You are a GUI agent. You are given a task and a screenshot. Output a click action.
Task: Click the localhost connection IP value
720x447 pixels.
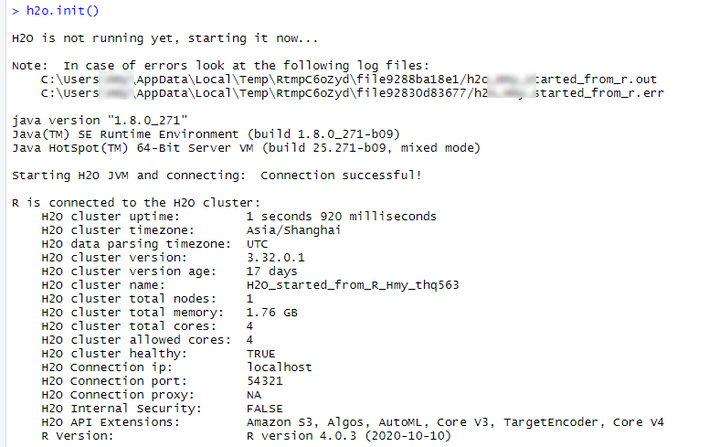click(x=279, y=367)
